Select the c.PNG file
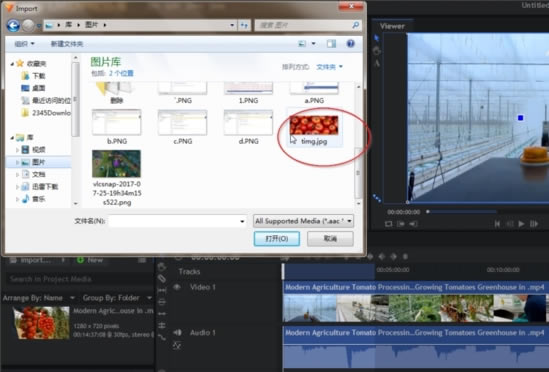549x372 pixels. click(x=182, y=127)
